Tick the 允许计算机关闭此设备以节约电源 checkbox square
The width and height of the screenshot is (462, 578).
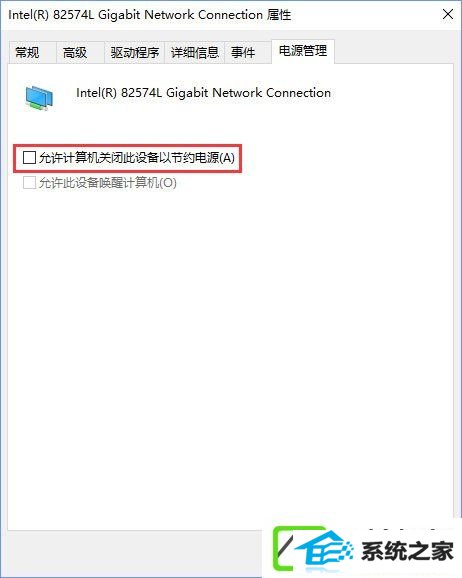pos(29,158)
